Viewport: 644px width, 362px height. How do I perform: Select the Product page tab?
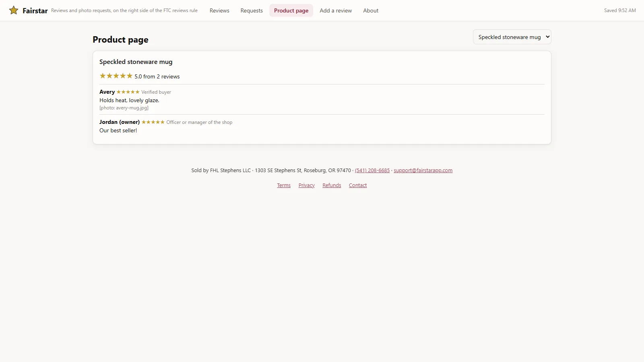pos(291,10)
